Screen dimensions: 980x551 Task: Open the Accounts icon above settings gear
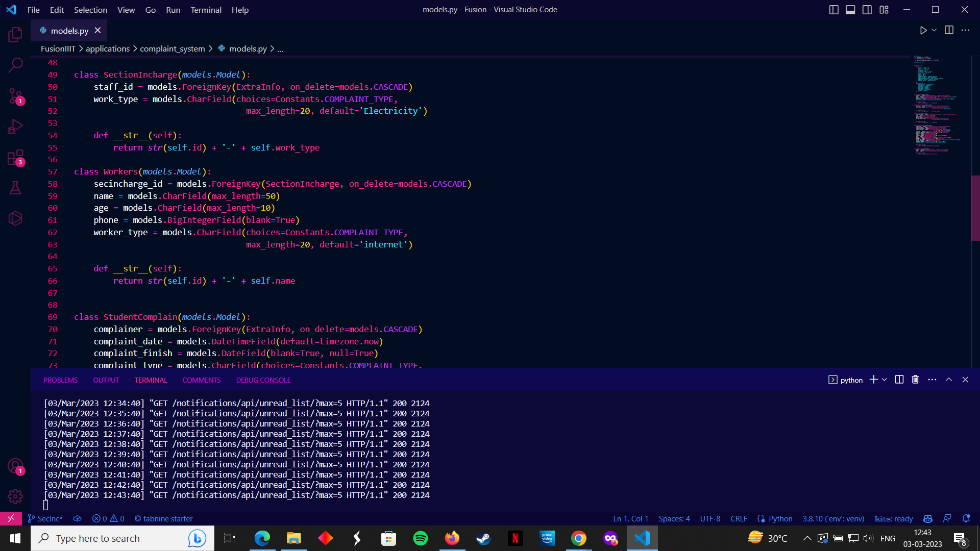(x=15, y=466)
